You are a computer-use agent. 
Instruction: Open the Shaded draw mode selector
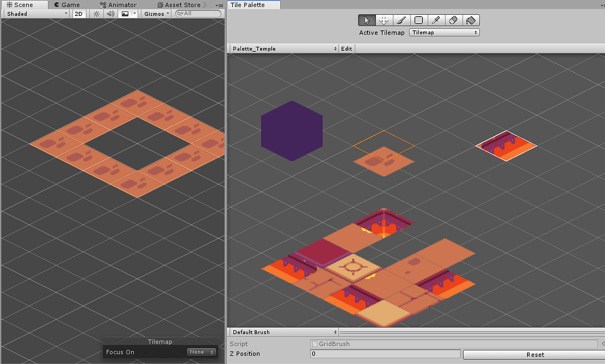pyautogui.click(x=35, y=14)
